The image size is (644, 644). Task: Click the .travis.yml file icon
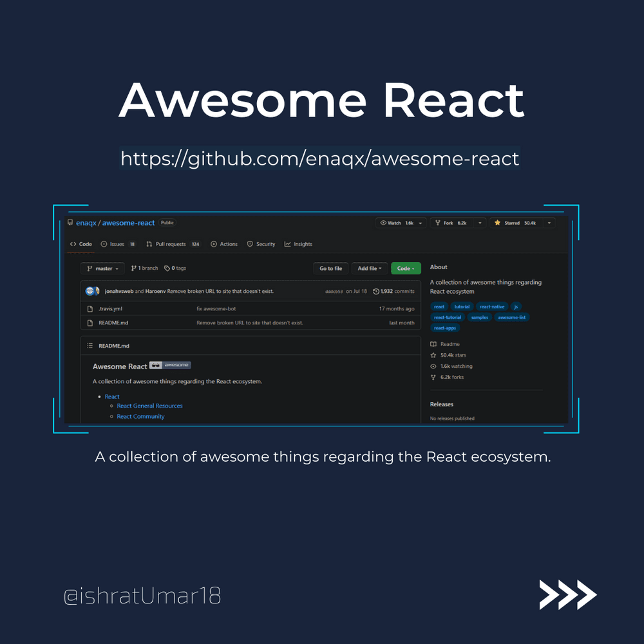[x=90, y=308]
